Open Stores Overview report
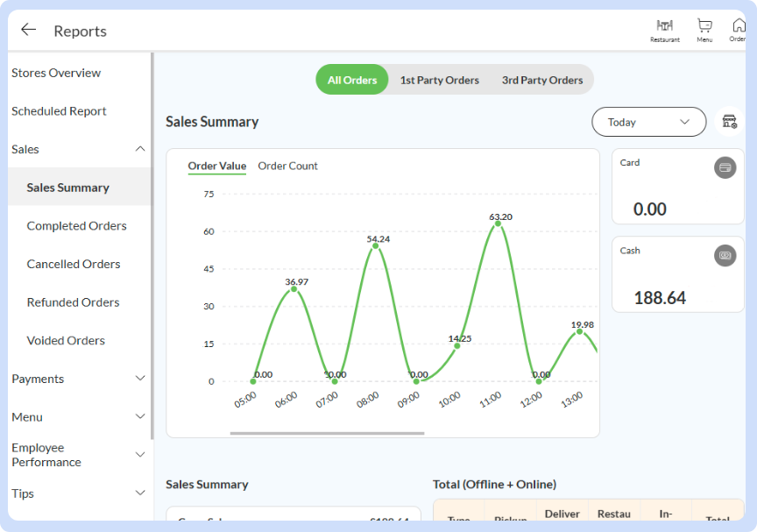The image size is (757, 532). (x=56, y=73)
